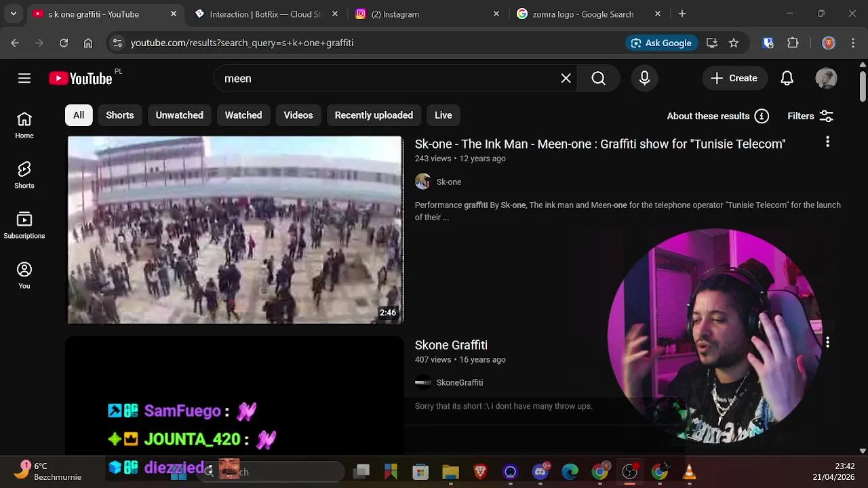Click Ask Google button
The image size is (868, 488).
pos(661,43)
